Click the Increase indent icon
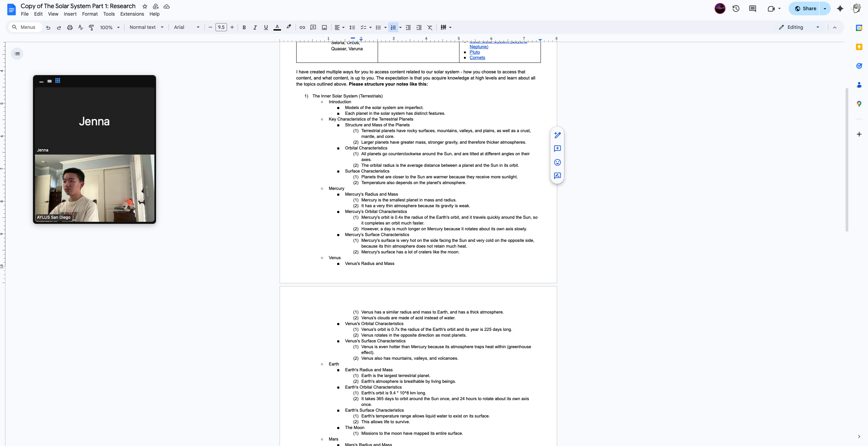 [419, 28]
